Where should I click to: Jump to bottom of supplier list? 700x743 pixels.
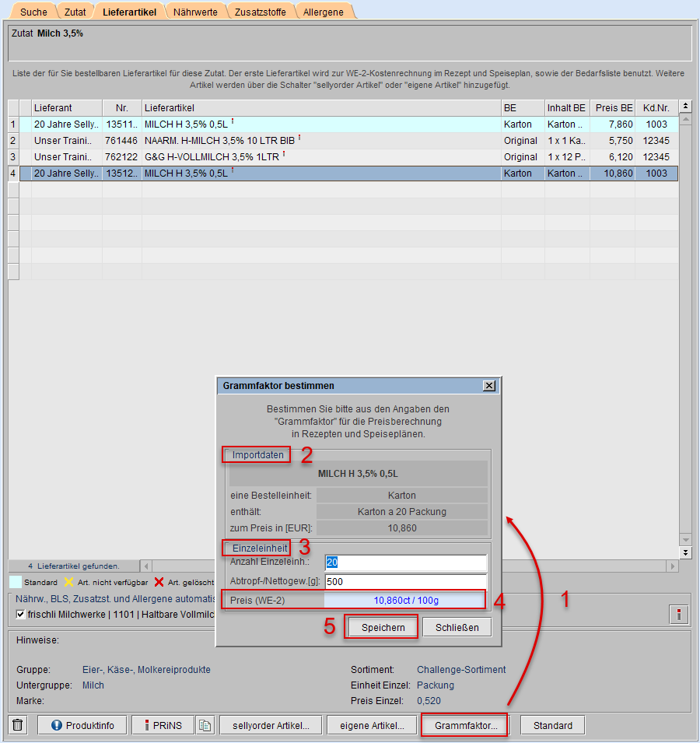point(685,552)
